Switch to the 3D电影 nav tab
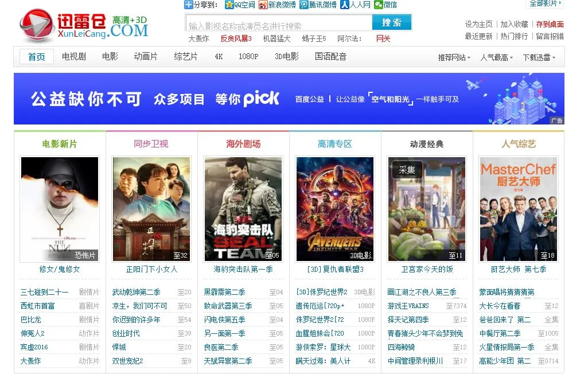Viewport: 588px width, 374px height. click(x=287, y=57)
